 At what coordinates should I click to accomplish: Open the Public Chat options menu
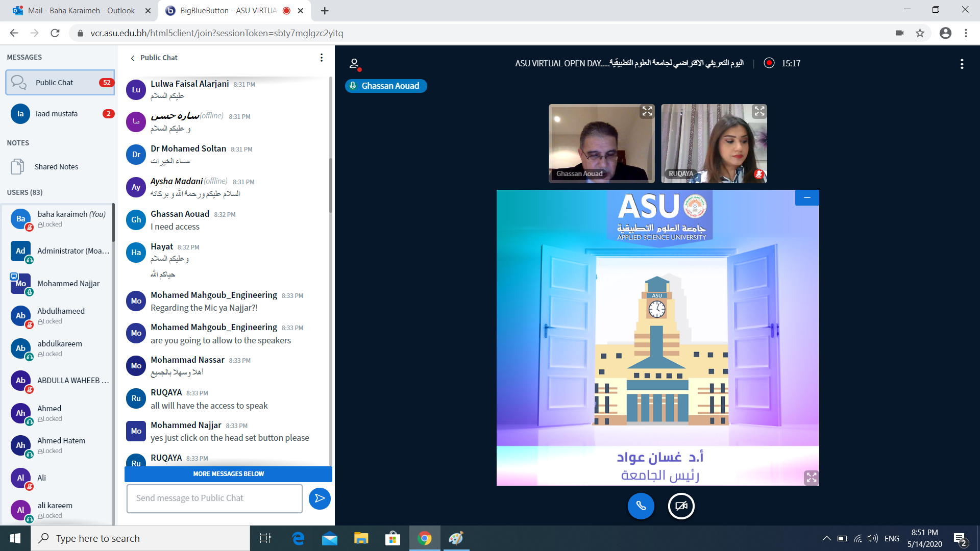(x=322, y=58)
